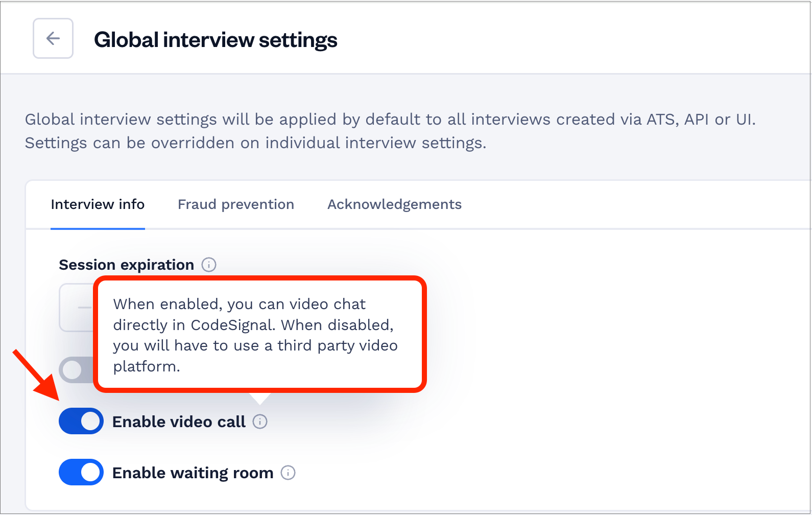Click info icon beside Enable video call
This screenshot has height=515, width=812.
tap(260, 422)
